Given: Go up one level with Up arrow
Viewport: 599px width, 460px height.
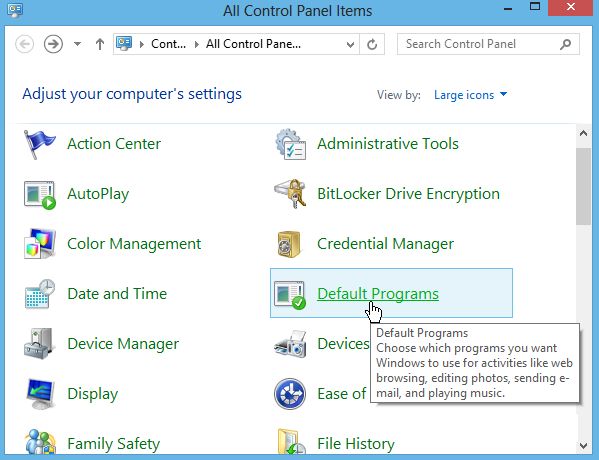Looking at the screenshot, I should coord(100,44).
